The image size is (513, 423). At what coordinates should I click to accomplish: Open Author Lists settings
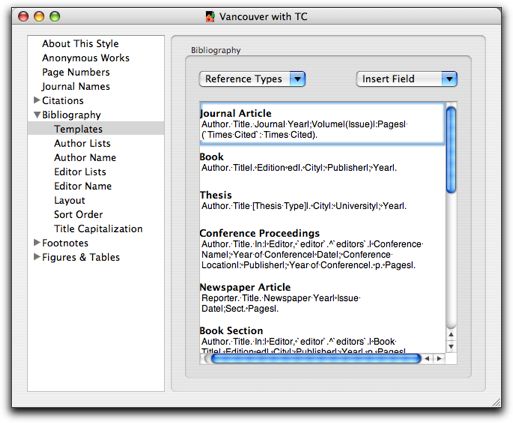(82, 143)
